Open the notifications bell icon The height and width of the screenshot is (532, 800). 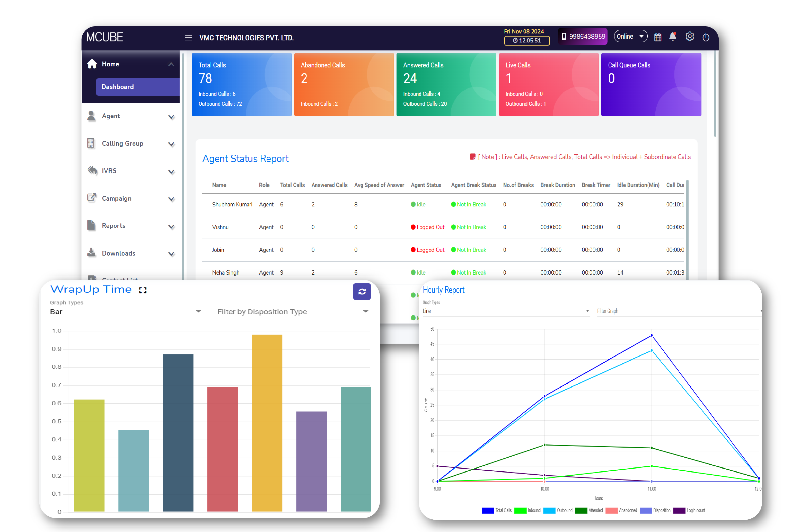[x=673, y=36]
